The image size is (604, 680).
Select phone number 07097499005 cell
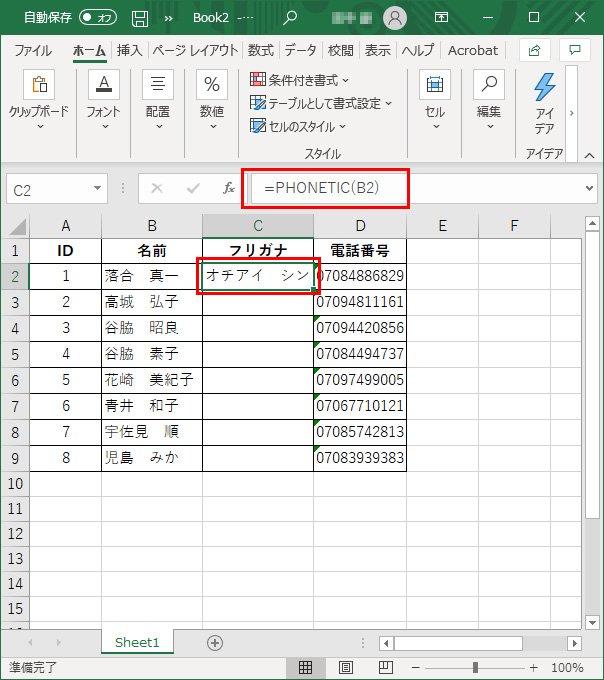click(360, 380)
